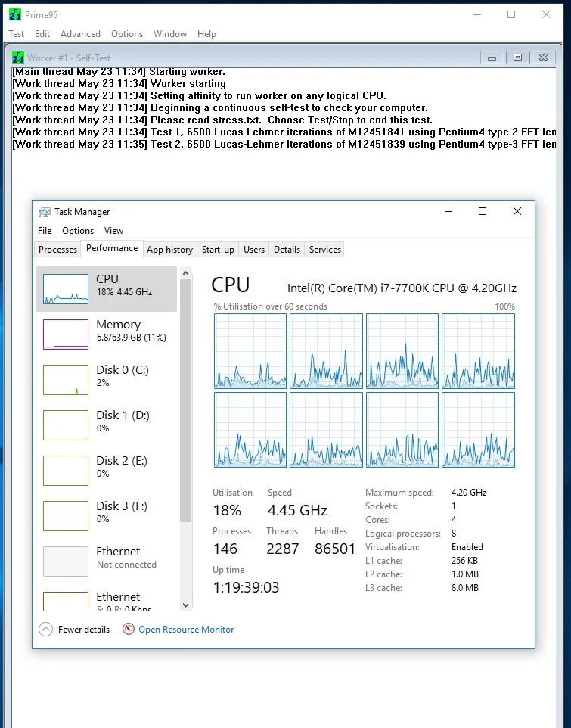Screen dimensions: 571x728
Task: Maximize the Task Manager window
Action: [x=483, y=212]
